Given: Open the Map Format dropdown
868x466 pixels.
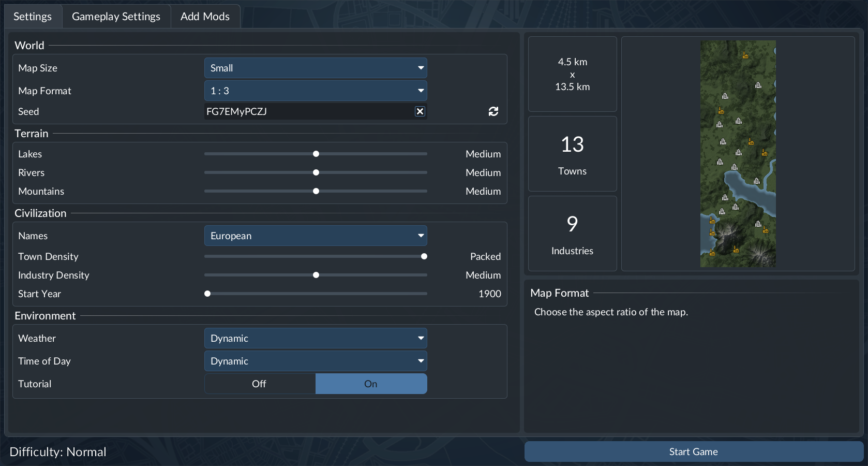Looking at the screenshot, I should click(316, 91).
